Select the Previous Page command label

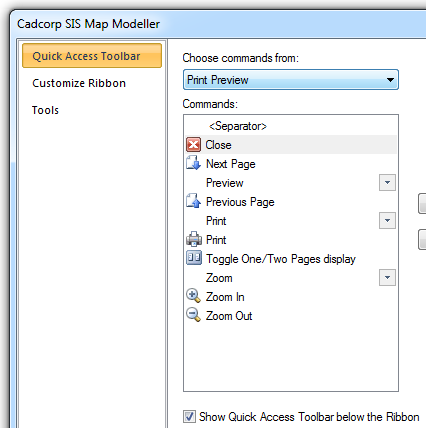[240, 202]
